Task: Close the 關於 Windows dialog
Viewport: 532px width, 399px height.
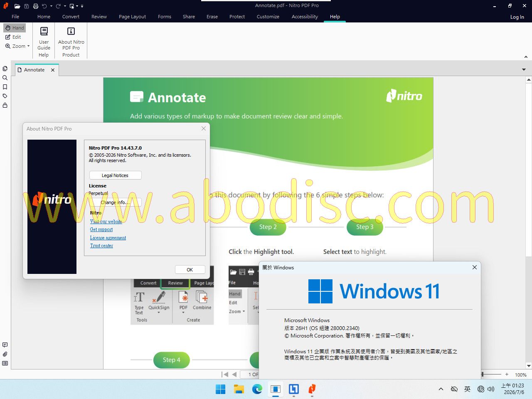Action: [475, 267]
